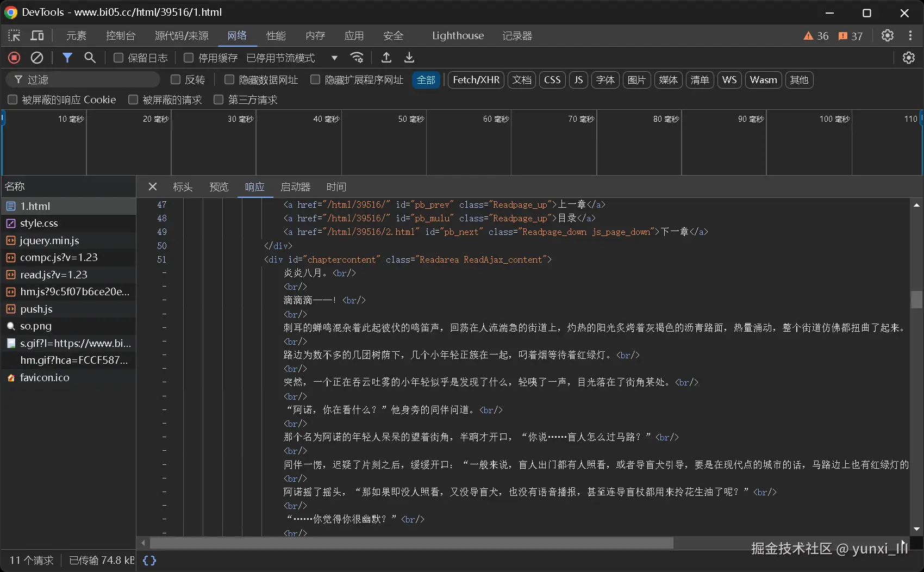Click export HAR download icon
The width and height of the screenshot is (924, 572).
409,58
